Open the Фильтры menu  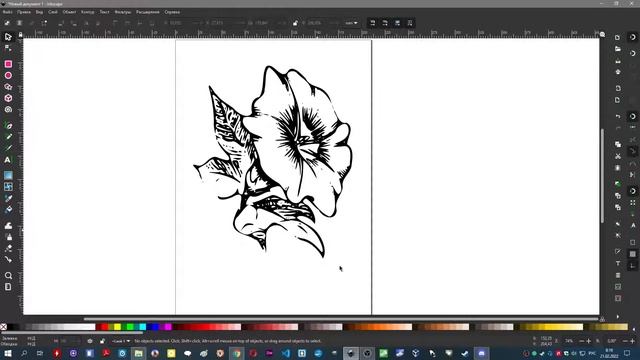tap(122, 12)
